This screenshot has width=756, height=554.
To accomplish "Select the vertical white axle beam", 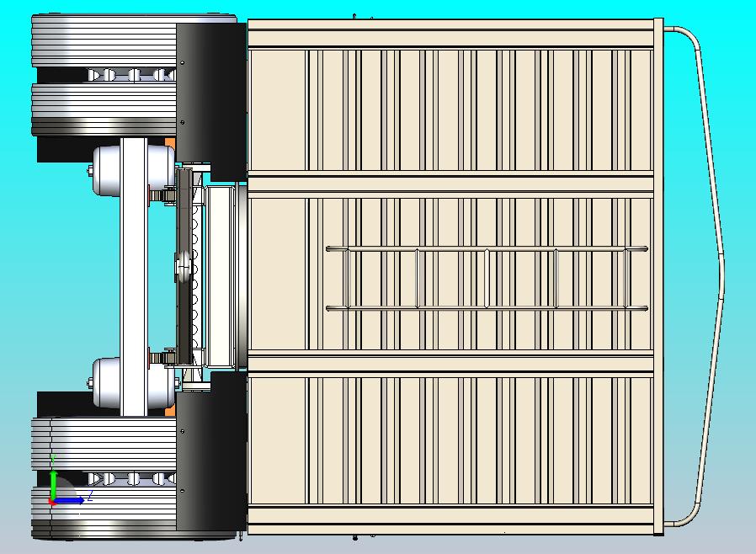I will pos(134,277).
